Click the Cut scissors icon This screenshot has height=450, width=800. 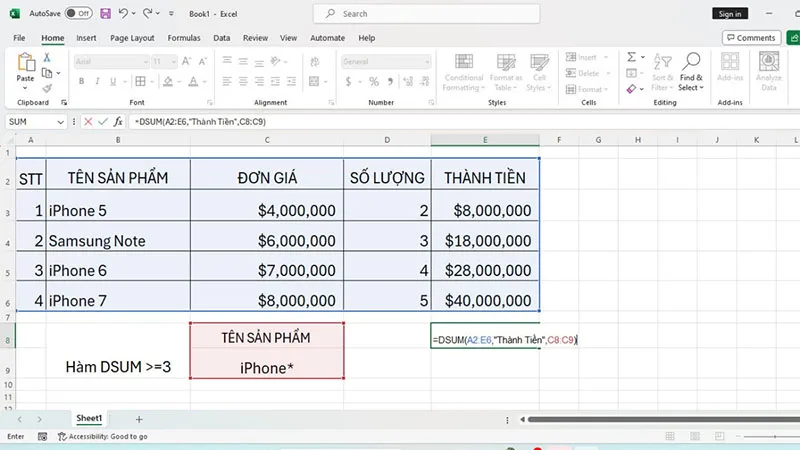point(47,57)
